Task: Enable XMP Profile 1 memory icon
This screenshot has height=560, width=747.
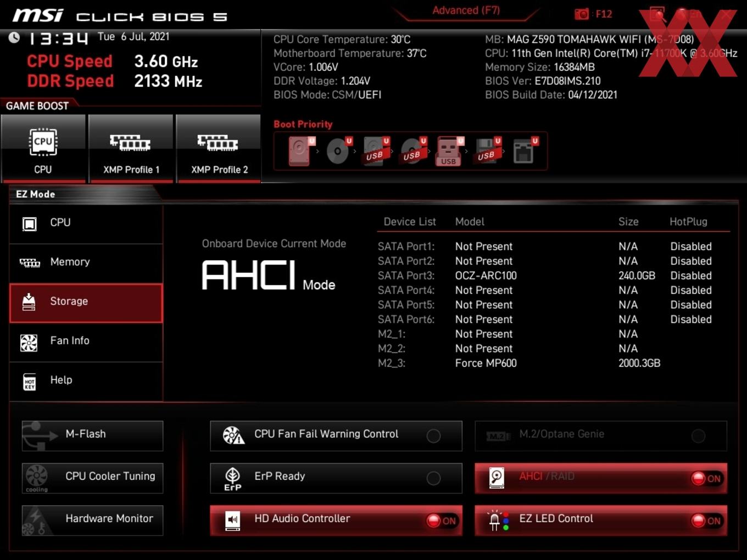Action: 130,143
